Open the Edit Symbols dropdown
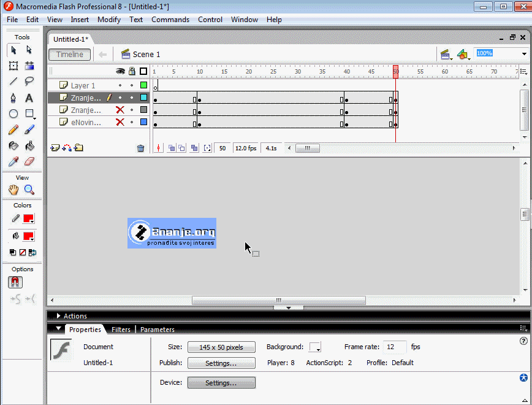 [x=463, y=55]
